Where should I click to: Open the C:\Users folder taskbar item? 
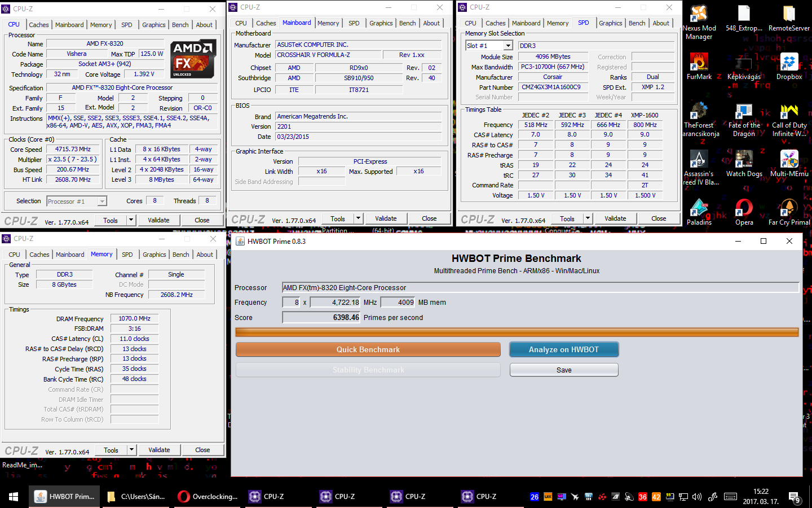136,497
